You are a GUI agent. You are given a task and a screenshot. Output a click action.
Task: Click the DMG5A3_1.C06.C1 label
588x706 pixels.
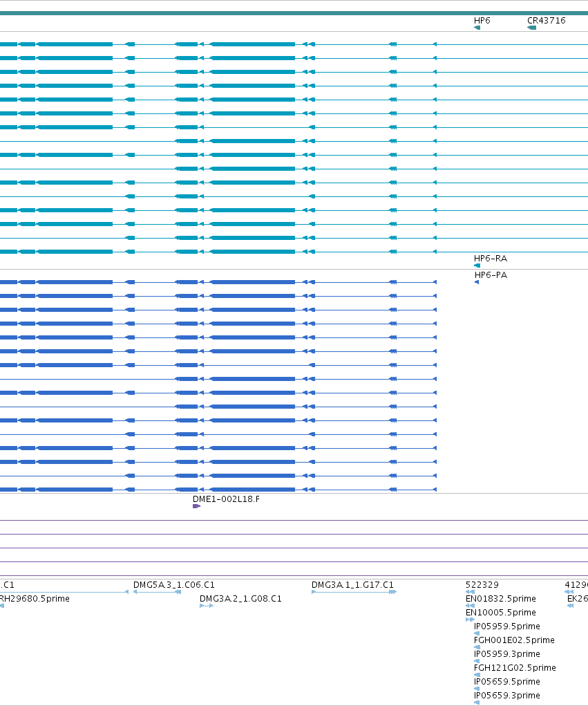click(x=173, y=585)
